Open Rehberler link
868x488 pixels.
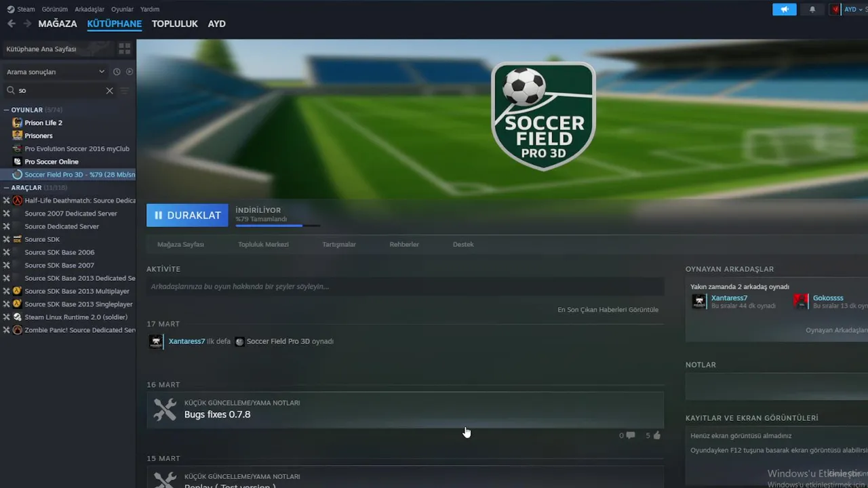coord(404,244)
